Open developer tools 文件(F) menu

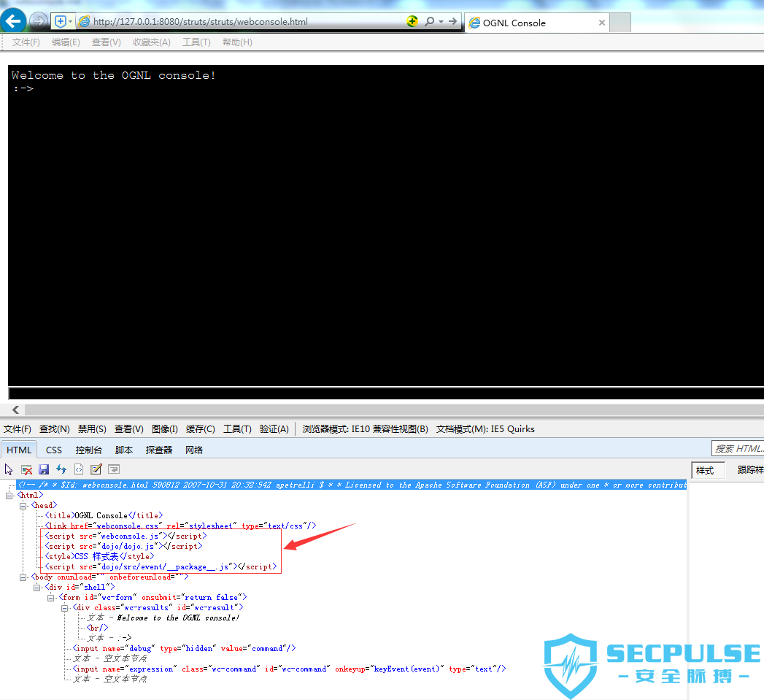point(18,429)
